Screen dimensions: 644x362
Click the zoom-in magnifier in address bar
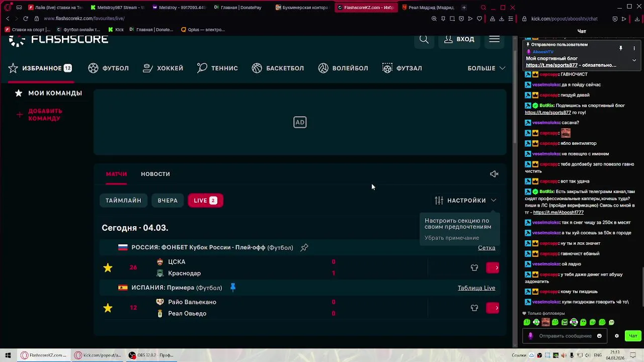[434, 19]
